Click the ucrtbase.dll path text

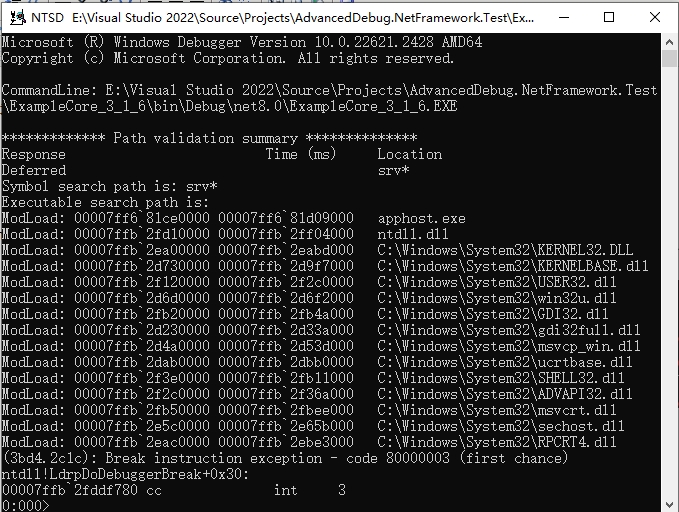505,363
